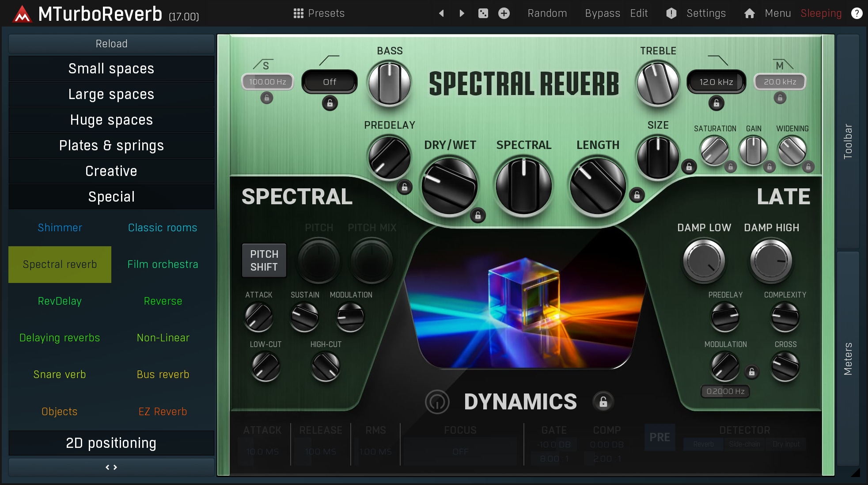Click the next preset arrow icon

click(x=462, y=13)
